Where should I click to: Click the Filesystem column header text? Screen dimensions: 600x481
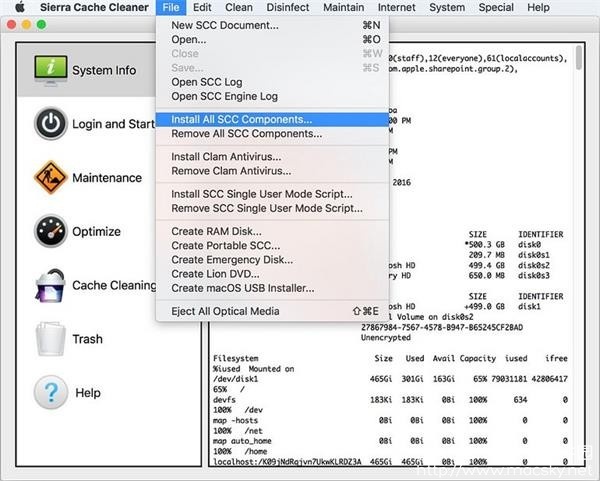point(236,359)
